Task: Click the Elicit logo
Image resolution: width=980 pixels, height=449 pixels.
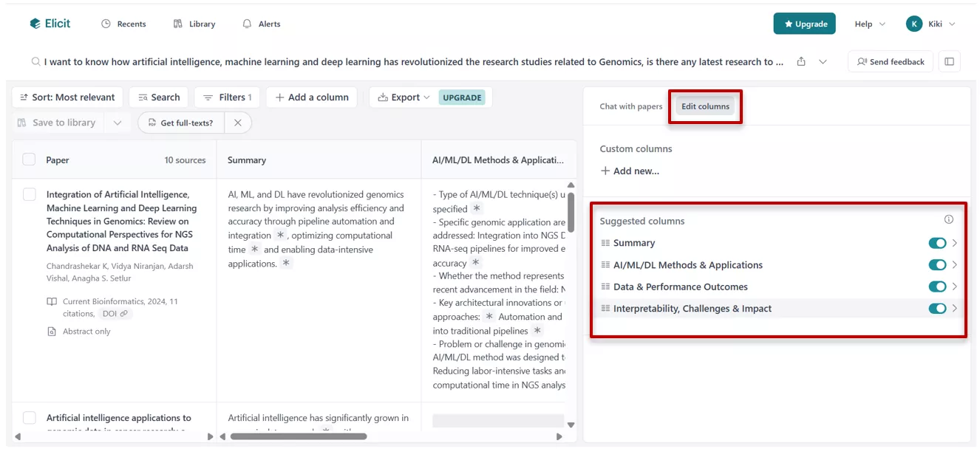Action: [49, 23]
